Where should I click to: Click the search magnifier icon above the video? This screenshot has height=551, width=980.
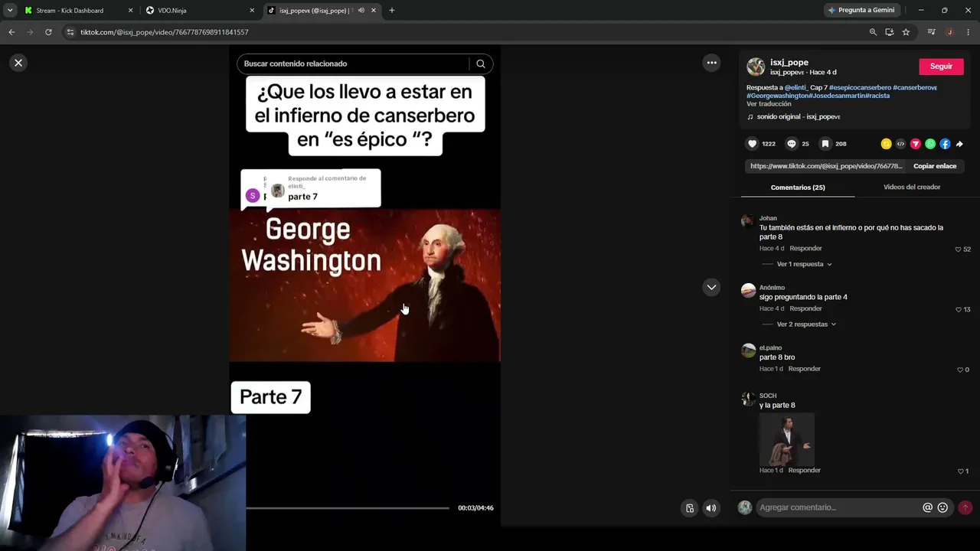click(481, 64)
